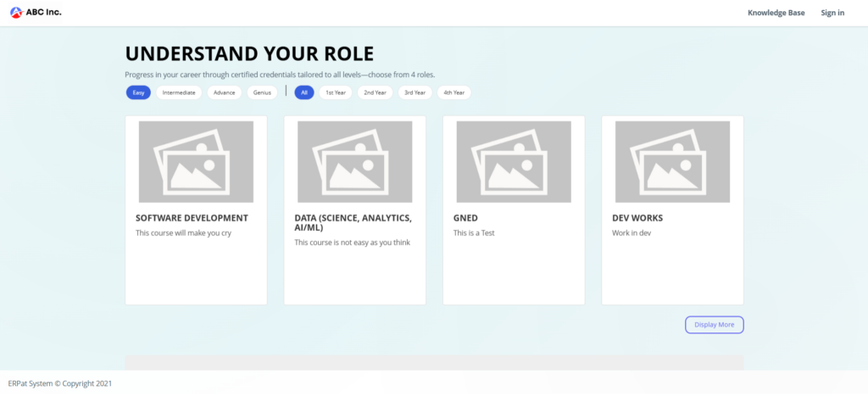Click the ABC Inc. logo icon
Screen dimensions: 868x397
[x=16, y=13]
